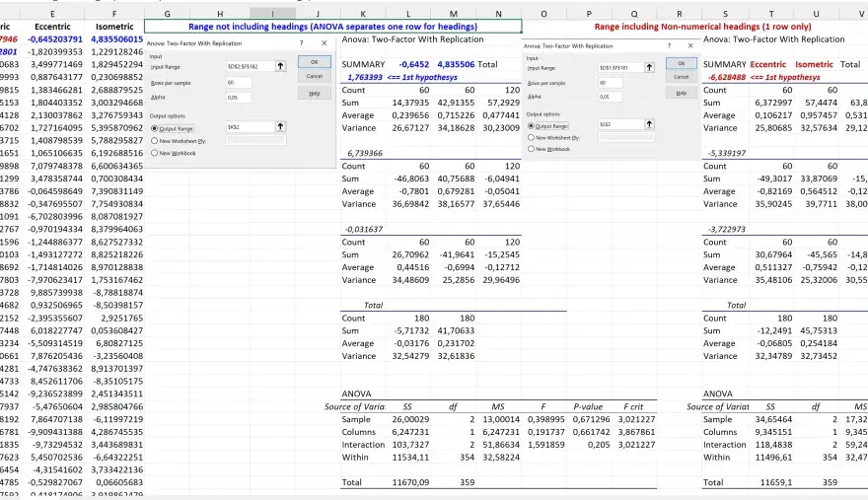Select column E header
The image size is (868, 500).
[52, 14]
